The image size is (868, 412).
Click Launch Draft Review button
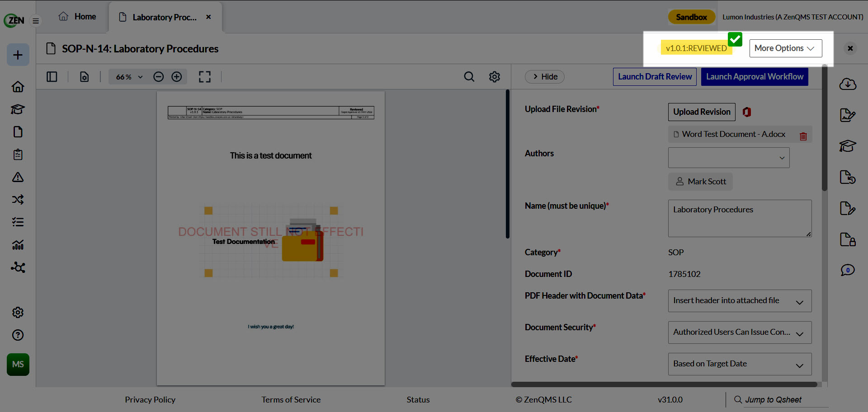[x=655, y=77]
